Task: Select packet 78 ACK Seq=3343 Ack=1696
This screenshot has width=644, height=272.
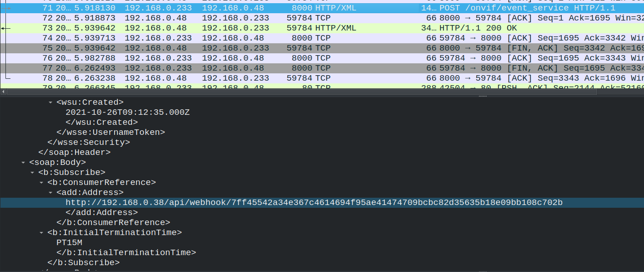Action: point(322,78)
